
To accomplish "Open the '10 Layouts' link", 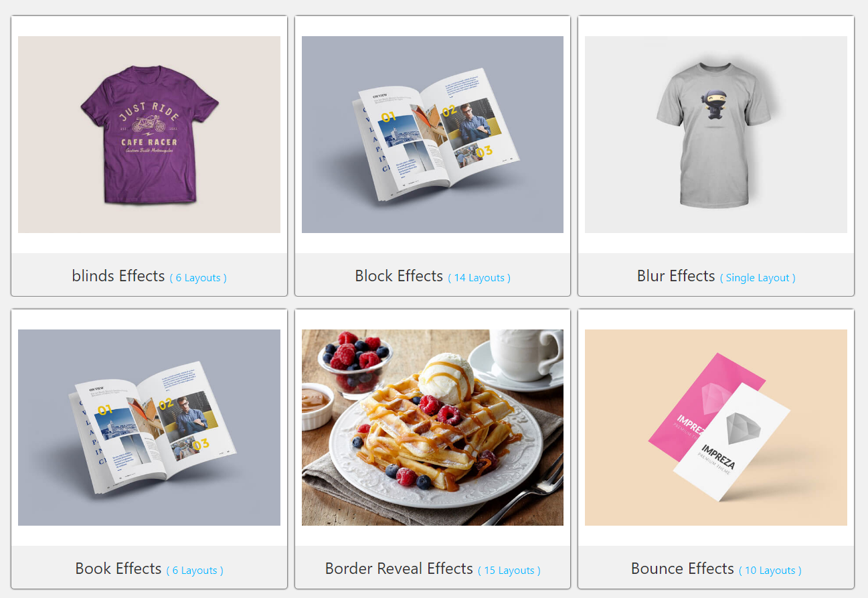I will 770,571.
